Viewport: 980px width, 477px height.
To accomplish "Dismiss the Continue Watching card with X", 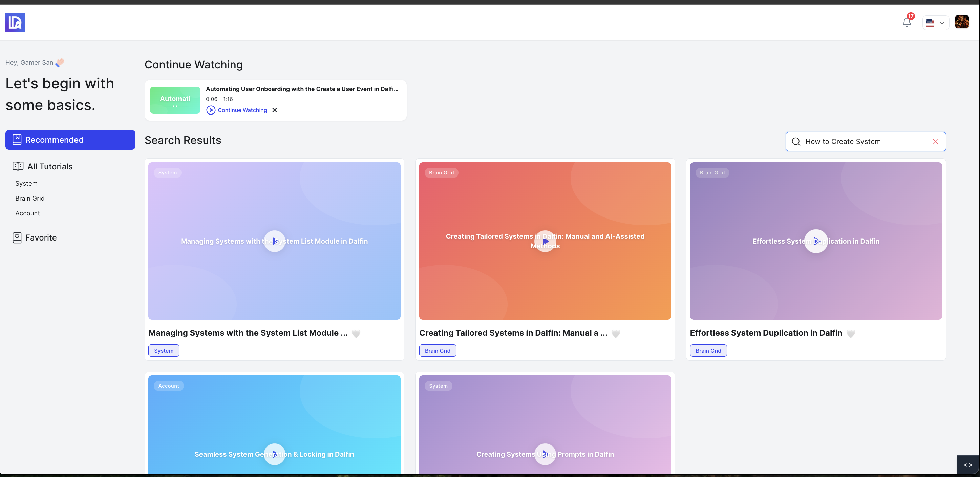I will [x=275, y=110].
